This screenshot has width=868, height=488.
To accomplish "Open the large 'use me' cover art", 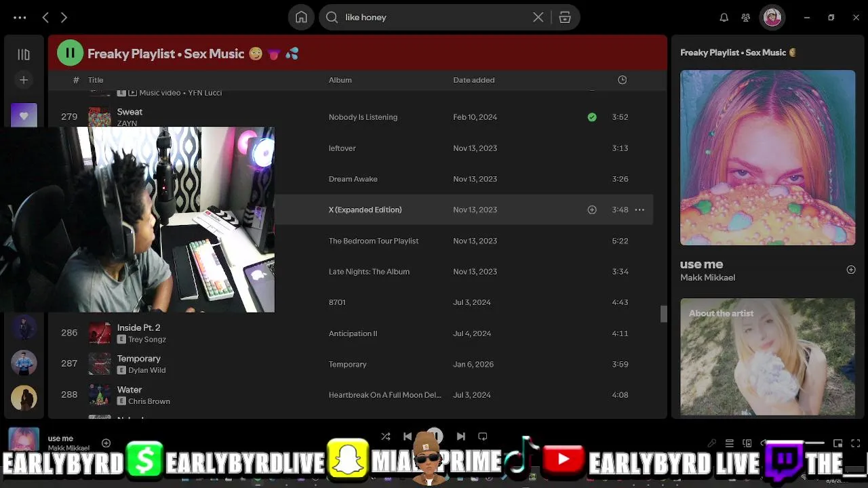I will (768, 157).
